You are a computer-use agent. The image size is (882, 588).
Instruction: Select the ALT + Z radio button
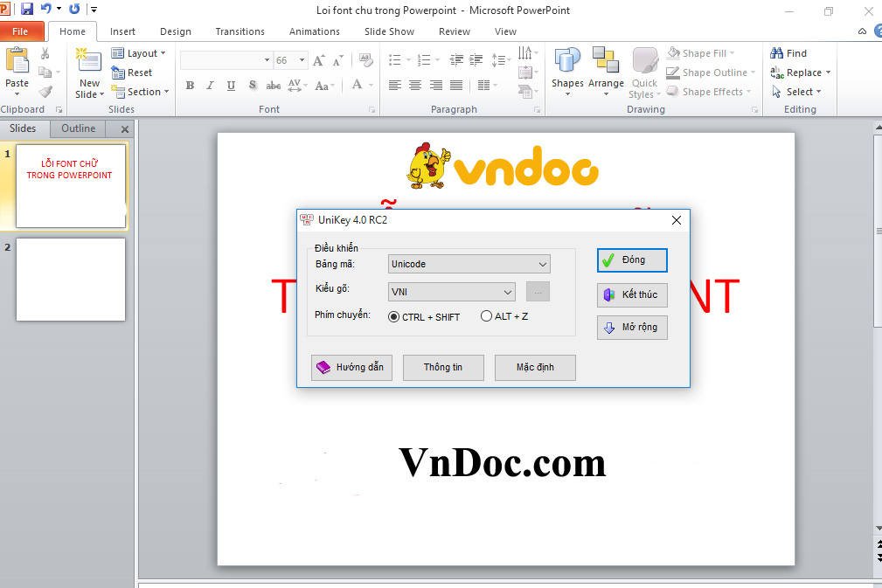[486, 317]
